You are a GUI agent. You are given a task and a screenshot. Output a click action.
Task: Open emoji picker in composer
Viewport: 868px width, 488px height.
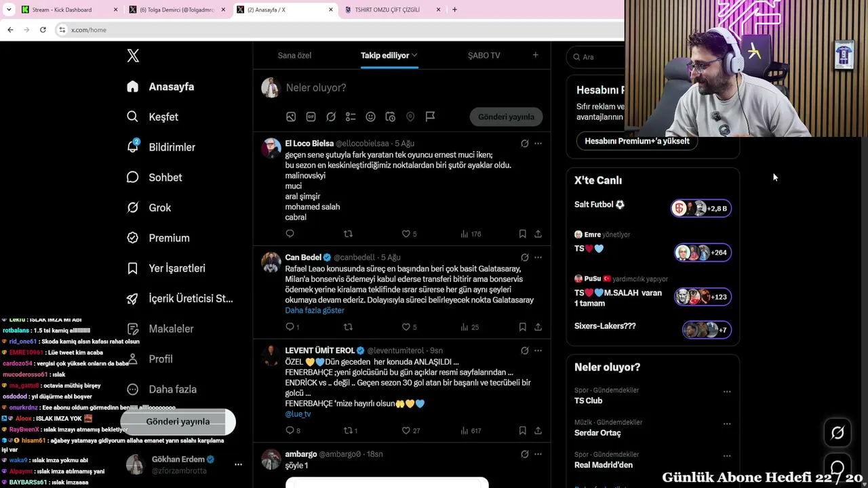pos(370,117)
